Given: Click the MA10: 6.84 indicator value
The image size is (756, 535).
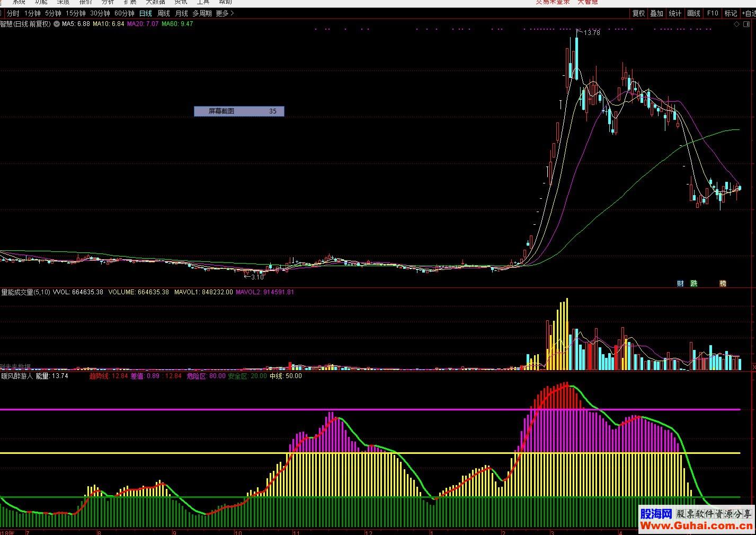Looking at the screenshot, I should coord(109,24).
